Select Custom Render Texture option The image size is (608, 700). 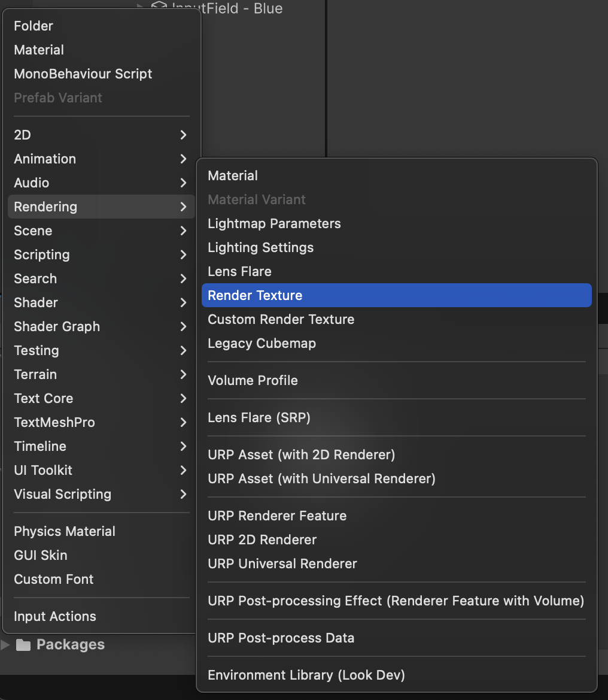pos(281,319)
